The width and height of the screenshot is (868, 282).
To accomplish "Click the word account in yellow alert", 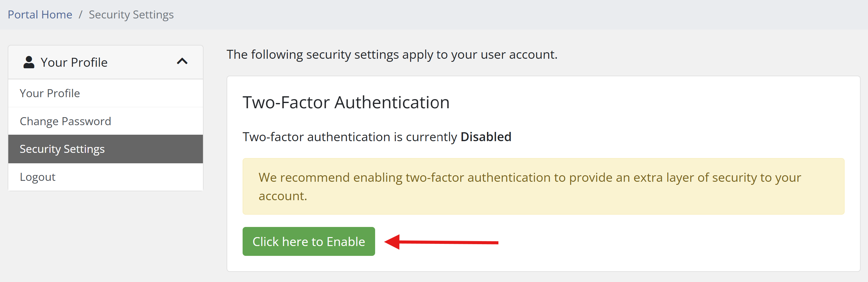I will pyautogui.click(x=282, y=196).
